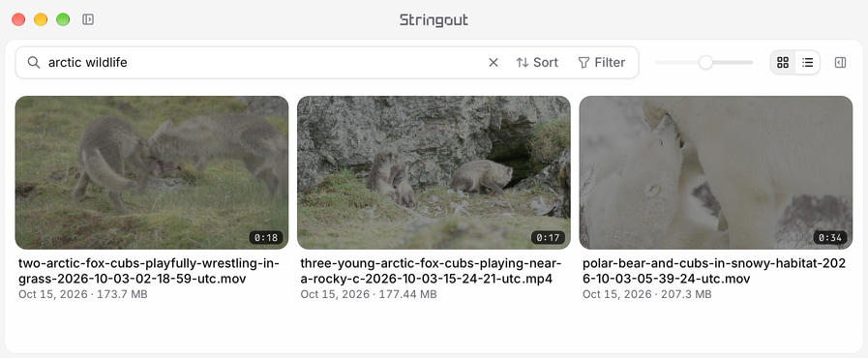Toggle the right inspector panel icon
This screenshot has height=358, width=868.
[840, 63]
